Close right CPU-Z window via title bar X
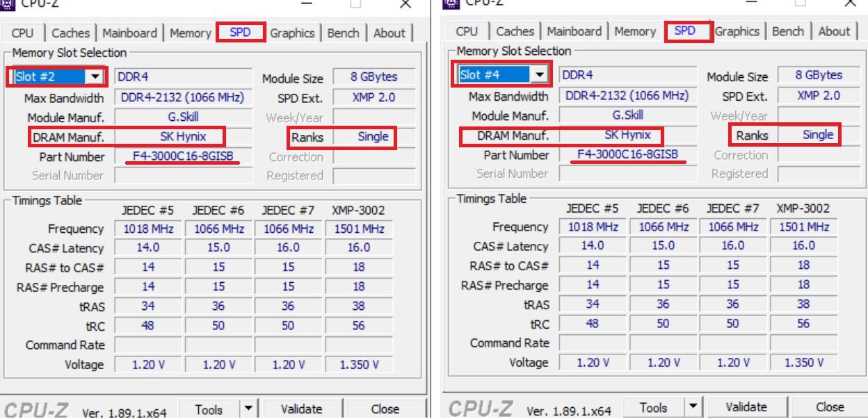Screen dimensions: 868x419 (x=850, y=3)
